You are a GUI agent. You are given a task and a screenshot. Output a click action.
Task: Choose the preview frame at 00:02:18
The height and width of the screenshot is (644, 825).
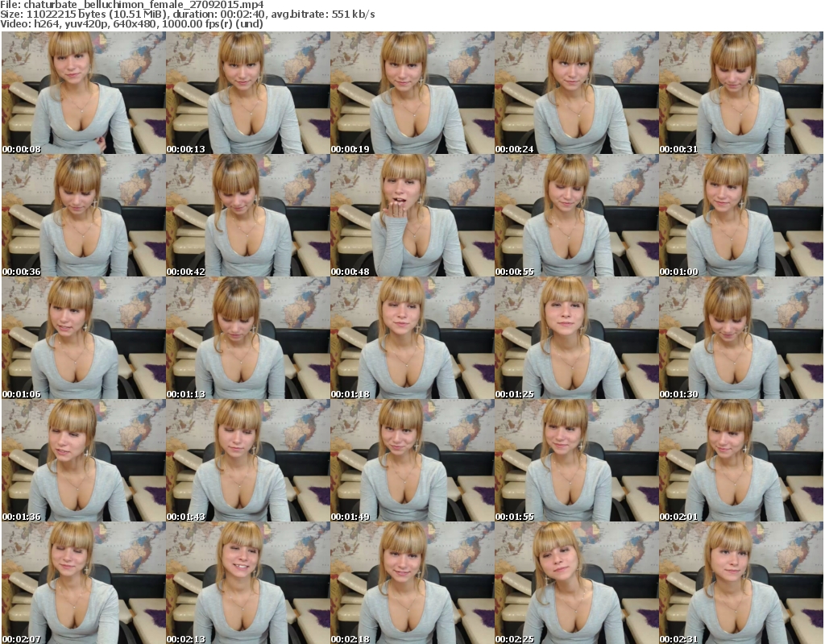tap(412, 583)
